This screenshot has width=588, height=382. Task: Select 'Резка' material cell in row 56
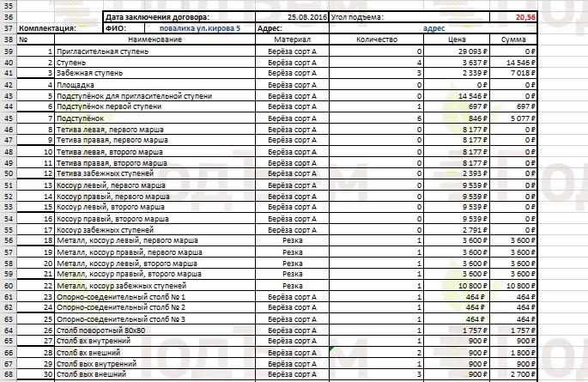[292, 240]
